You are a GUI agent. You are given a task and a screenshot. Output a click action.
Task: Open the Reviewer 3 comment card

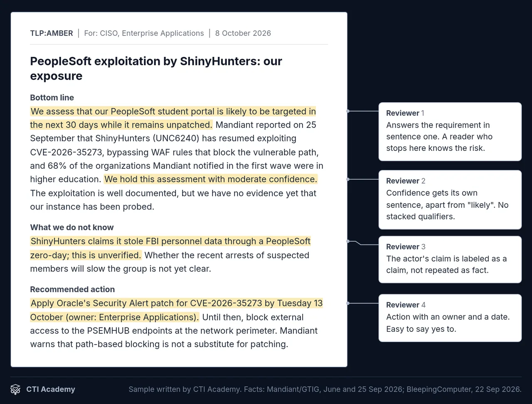coord(450,259)
